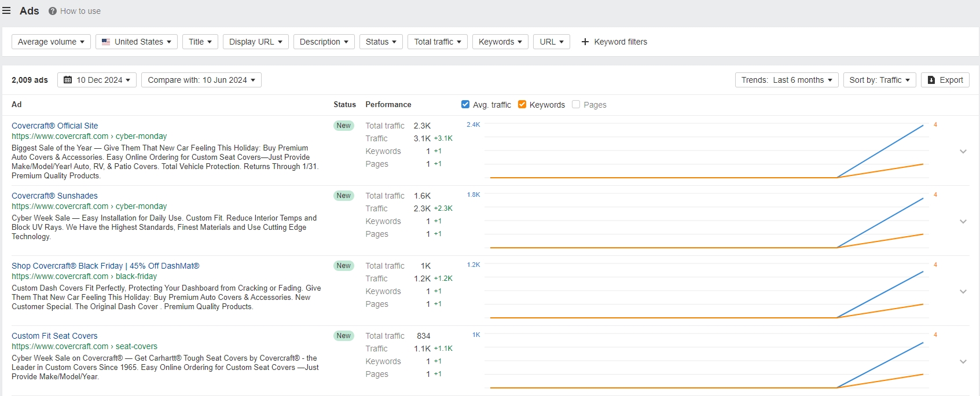Open Sort by Traffic dropdown
The height and width of the screenshot is (396, 980).
[x=879, y=80]
